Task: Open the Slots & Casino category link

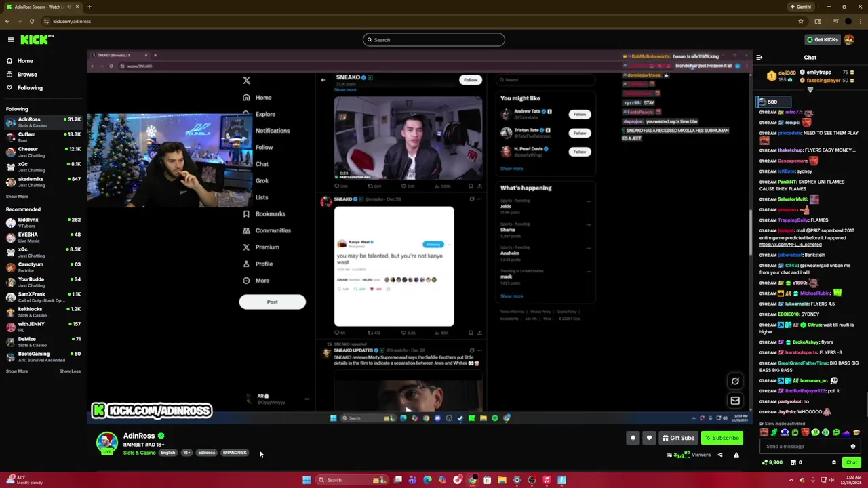Action: (x=139, y=453)
